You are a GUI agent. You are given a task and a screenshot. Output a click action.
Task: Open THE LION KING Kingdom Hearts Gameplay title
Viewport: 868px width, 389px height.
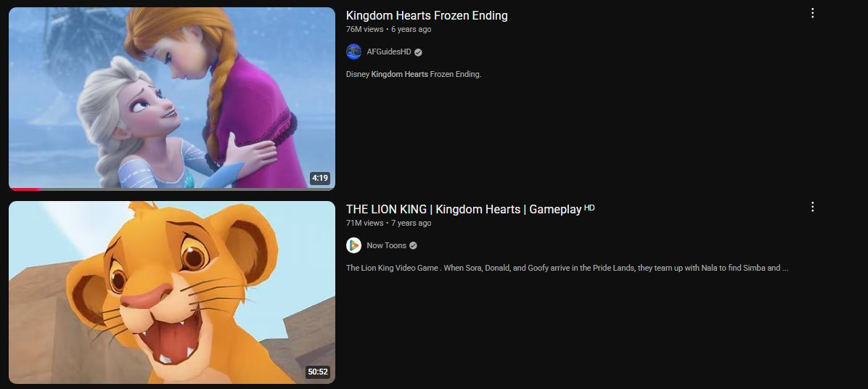[x=464, y=209]
